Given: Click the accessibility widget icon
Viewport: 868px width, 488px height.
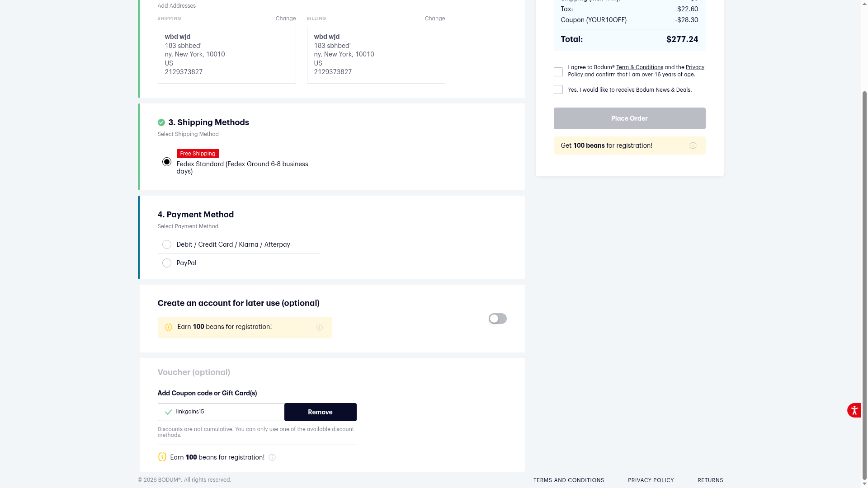Looking at the screenshot, I should pos(854,410).
